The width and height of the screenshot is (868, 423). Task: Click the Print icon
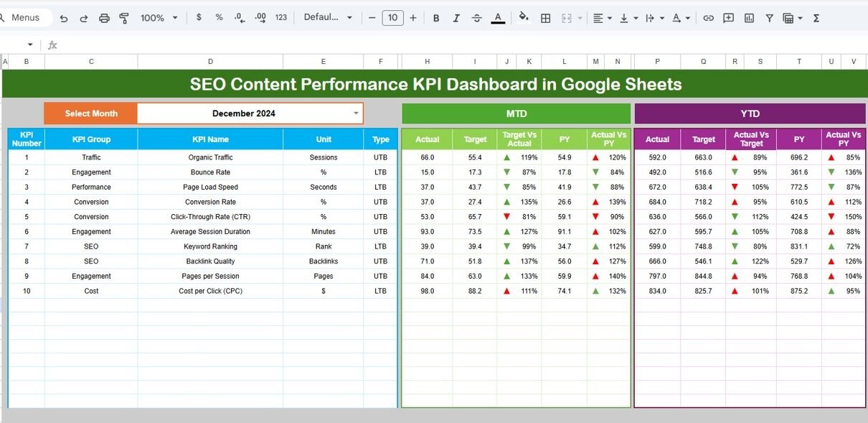[104, 18]
